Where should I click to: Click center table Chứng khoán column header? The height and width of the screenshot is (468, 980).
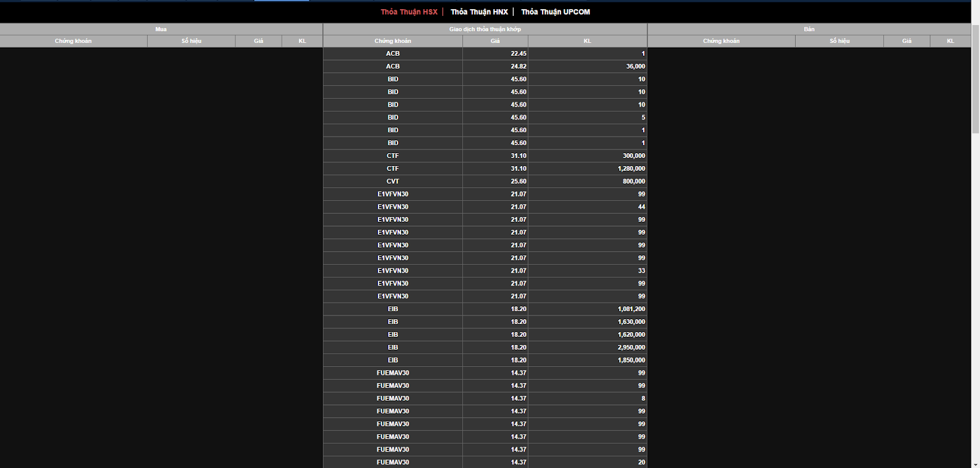(393, 41)
